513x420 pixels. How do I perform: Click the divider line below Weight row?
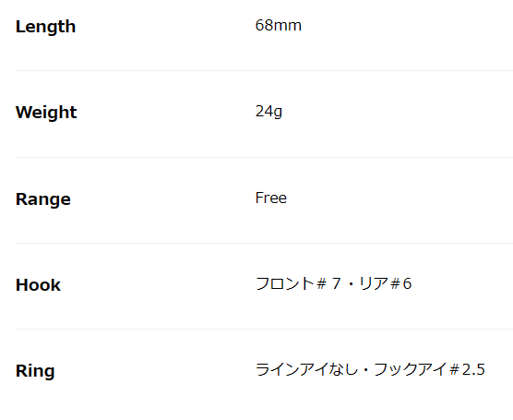(264, 157)
